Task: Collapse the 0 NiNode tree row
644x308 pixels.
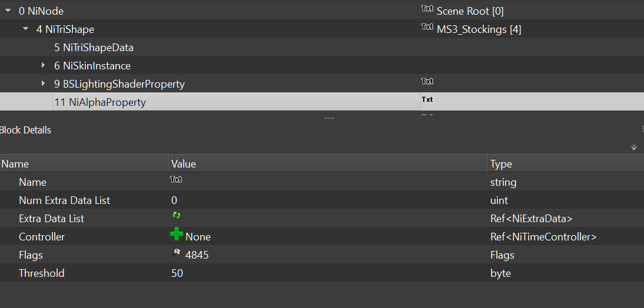Action: [8, 11]
